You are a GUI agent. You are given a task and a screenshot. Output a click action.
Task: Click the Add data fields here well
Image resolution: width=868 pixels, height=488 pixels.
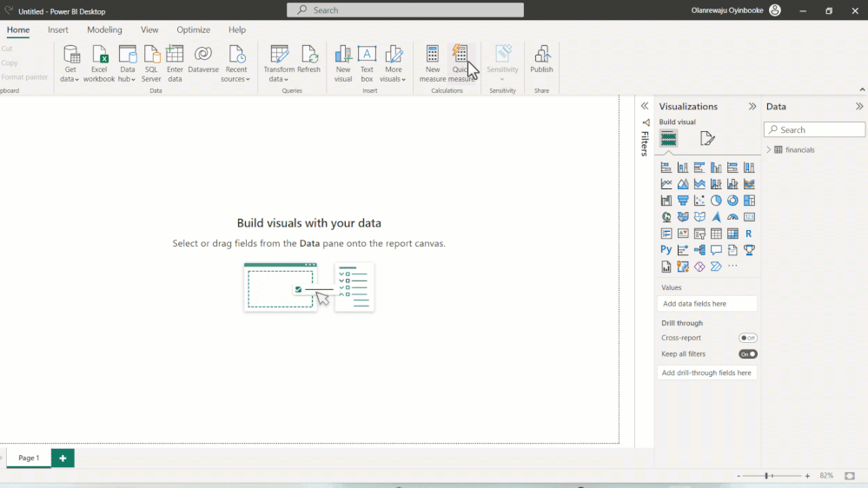click(707, 304)
